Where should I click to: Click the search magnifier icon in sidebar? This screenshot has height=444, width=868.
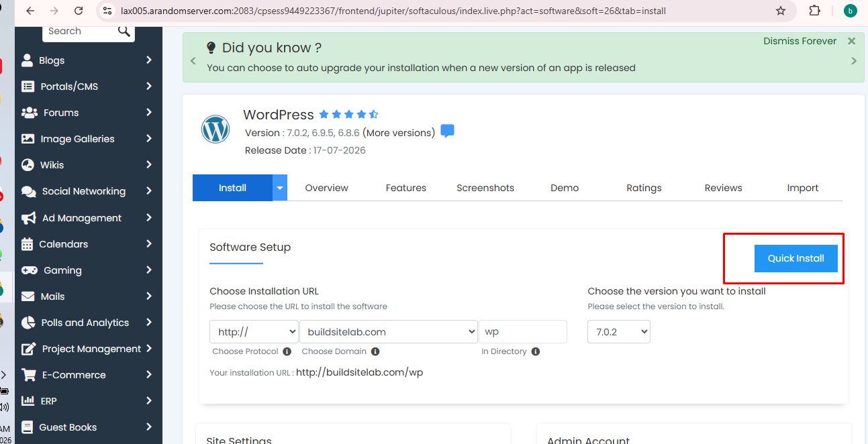click(124, 31)
